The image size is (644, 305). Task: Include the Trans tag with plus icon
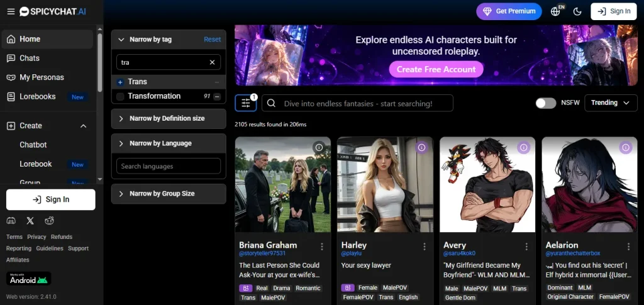point(120,82)
